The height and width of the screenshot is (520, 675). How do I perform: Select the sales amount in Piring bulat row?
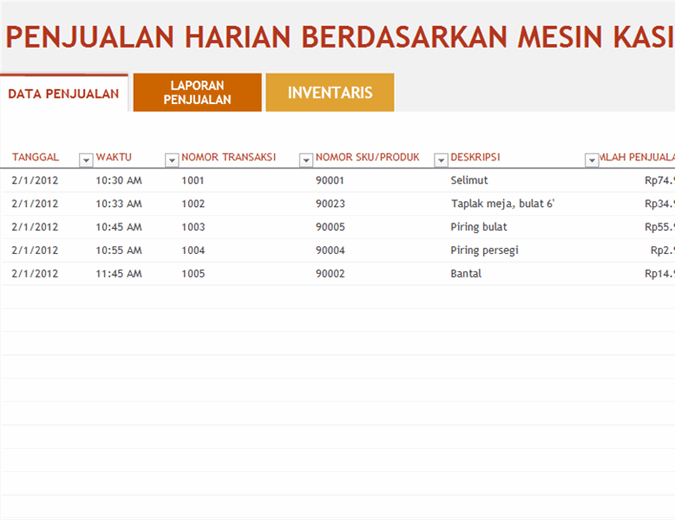660,227
